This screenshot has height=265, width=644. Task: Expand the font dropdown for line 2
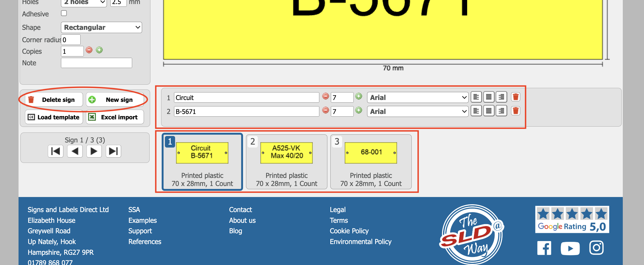click(417, 112)
